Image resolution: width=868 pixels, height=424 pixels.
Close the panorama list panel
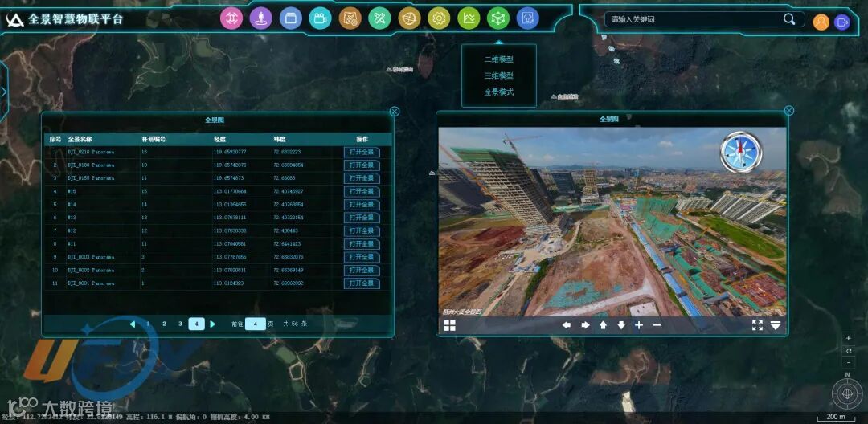pos(394,112)
